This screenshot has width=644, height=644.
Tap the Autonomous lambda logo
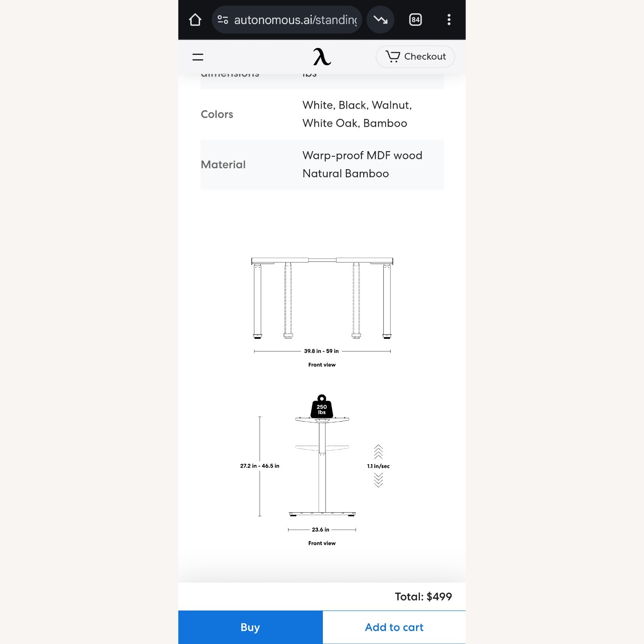(x=322, y=57)
